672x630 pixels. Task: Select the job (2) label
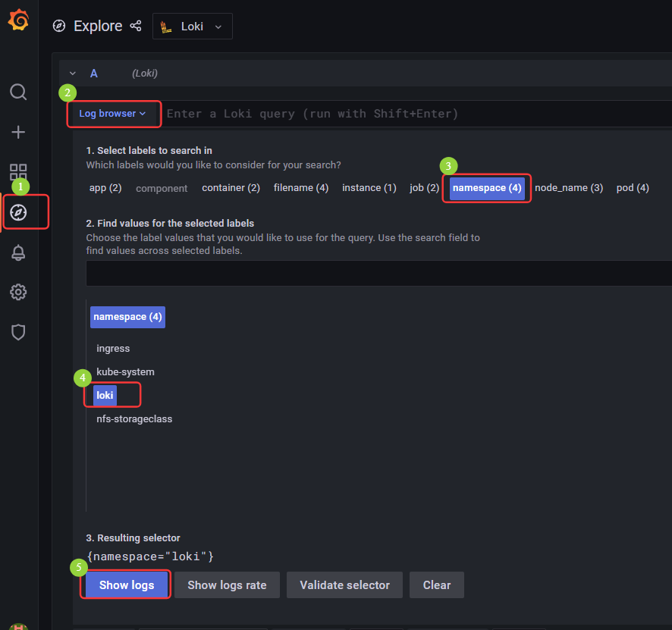click(x=424, y=188)
